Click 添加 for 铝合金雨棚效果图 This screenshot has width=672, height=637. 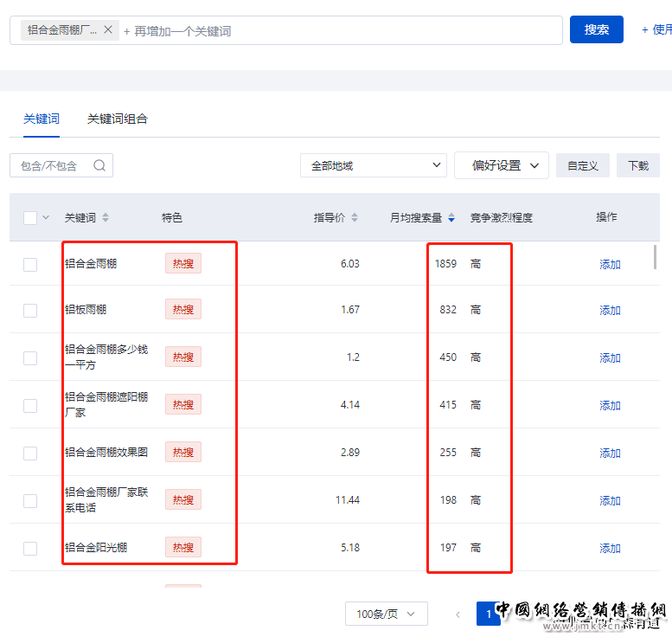pos(610,453)
